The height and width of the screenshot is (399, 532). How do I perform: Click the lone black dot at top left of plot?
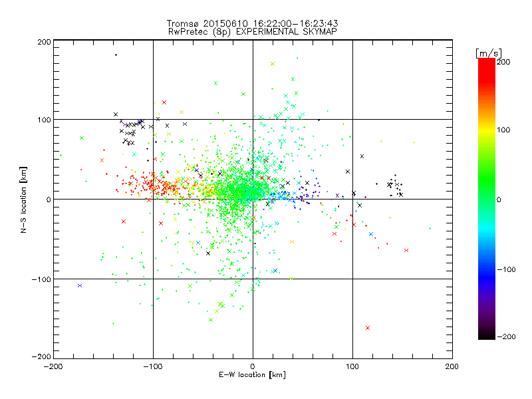(x=116, y=55)
